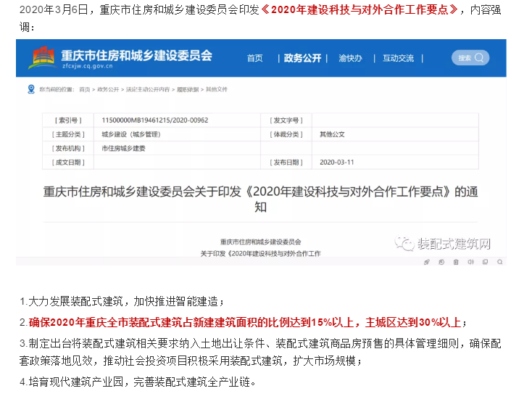Click the location pin icon in breadcrumb
The height and width of the screenshot is (407, 532).
tap(31, 89)
